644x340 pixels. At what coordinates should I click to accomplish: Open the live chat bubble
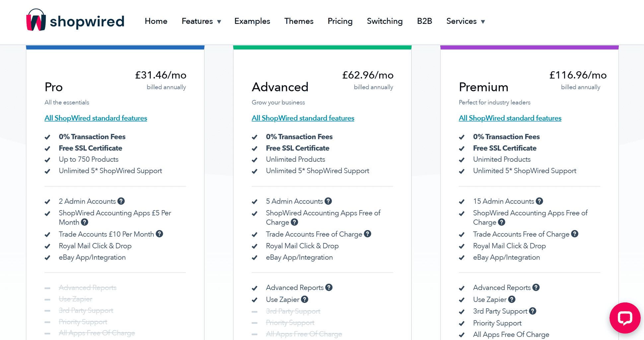625,318
